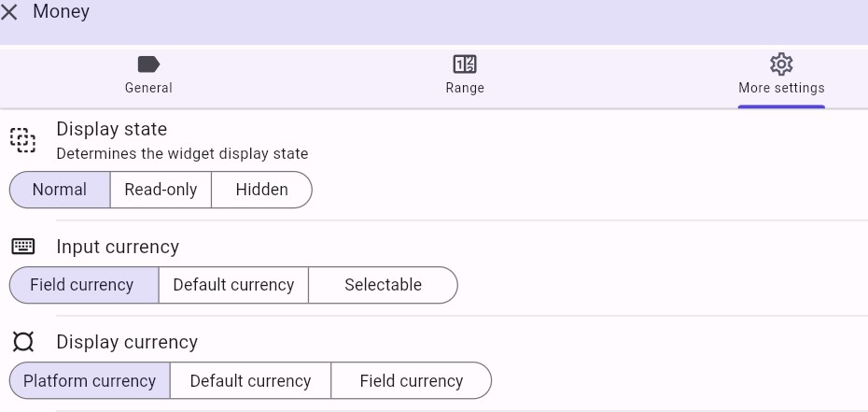The image size is (868, 412).
Task: Close the Money settings panel
Action: pyautogui.click(x=10, y=13)
